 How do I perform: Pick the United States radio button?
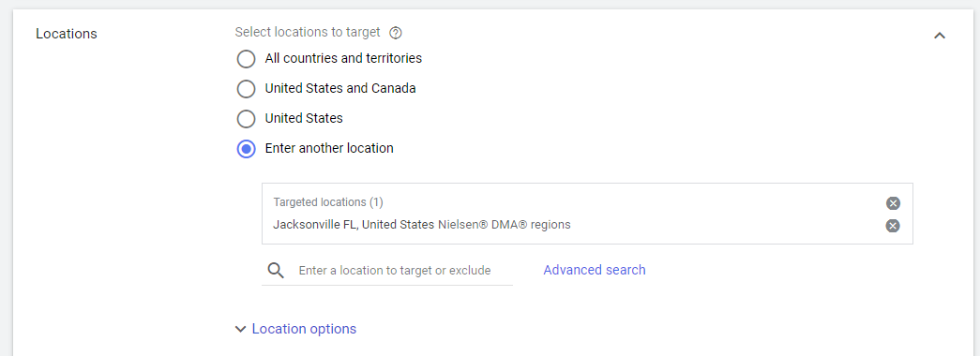pyautogui.click(x=247, y=119)
